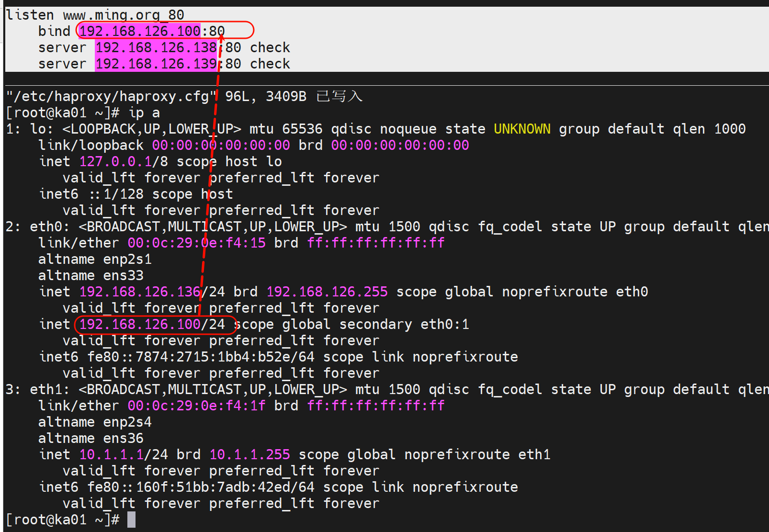The image size is (769, 532).
Task: Click the altname enp2s1 text
Action: 95,259
